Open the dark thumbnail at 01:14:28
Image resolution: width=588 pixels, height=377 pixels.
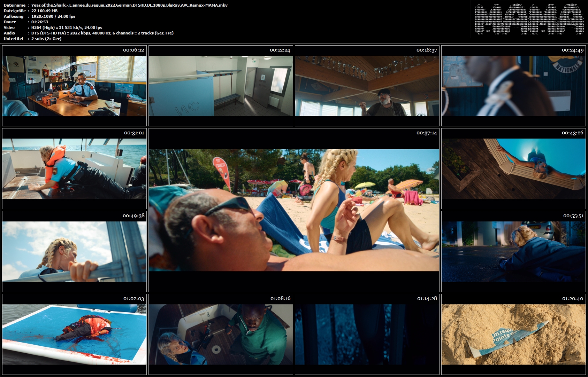[x=367, y=334]
